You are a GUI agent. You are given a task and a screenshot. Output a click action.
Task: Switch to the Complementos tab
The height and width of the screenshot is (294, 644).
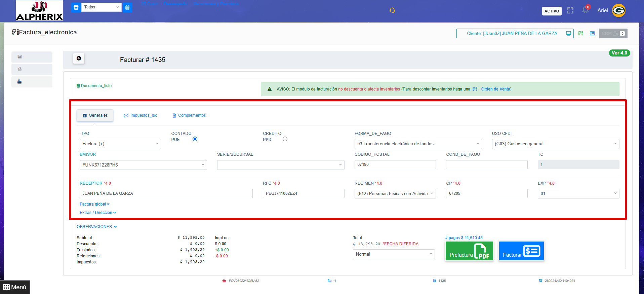point(189,115)
